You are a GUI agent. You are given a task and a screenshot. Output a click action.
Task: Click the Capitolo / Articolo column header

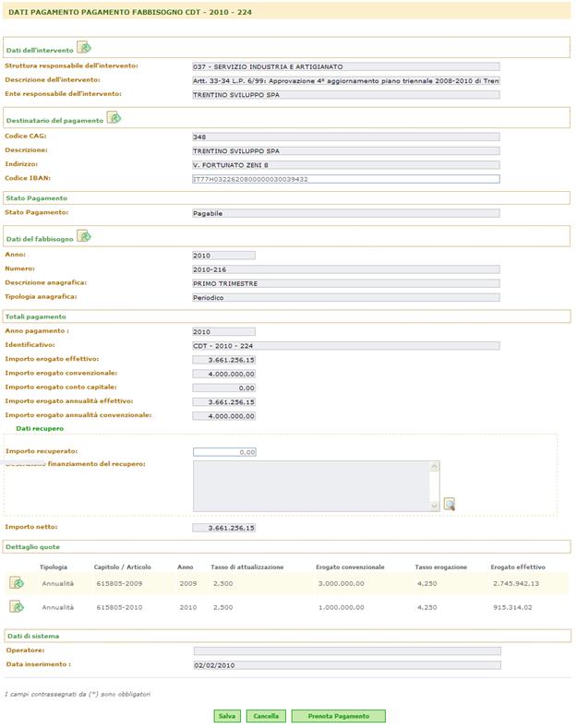click(x=122, y=567)
